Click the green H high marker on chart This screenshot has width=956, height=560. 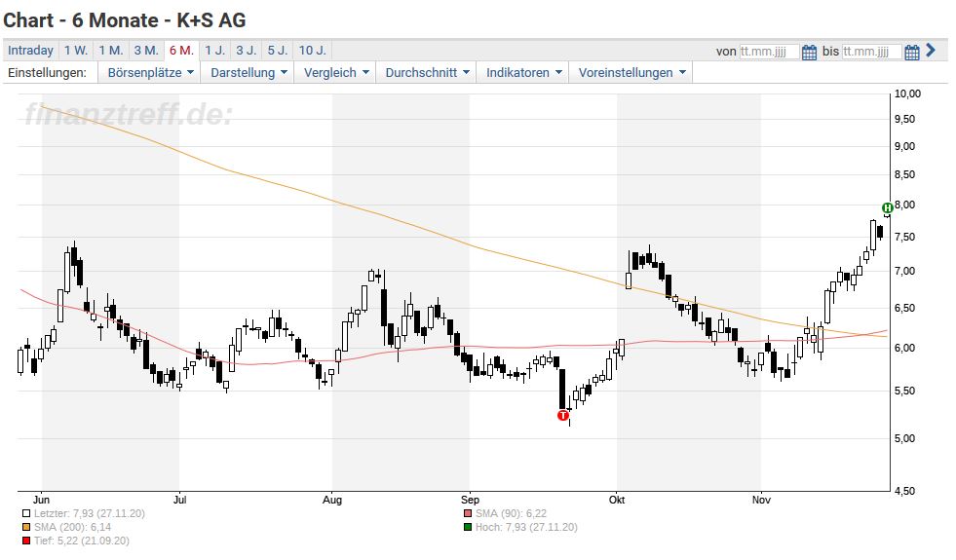[x=888, y=207]
